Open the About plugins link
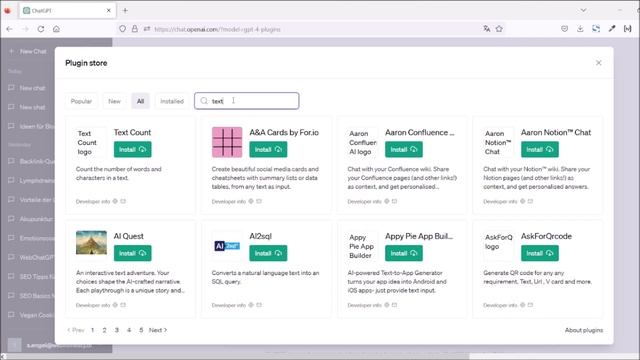 pyautogui.click(x=584, y=330)
